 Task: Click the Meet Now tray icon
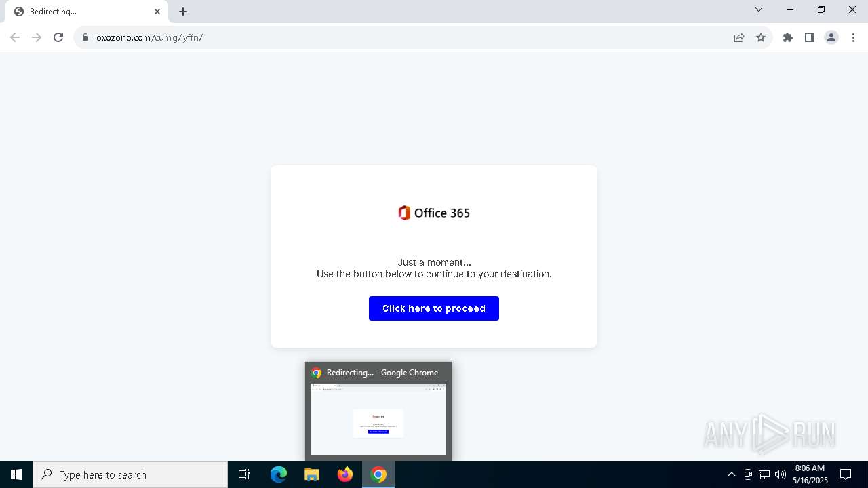(x=748, y=474)
